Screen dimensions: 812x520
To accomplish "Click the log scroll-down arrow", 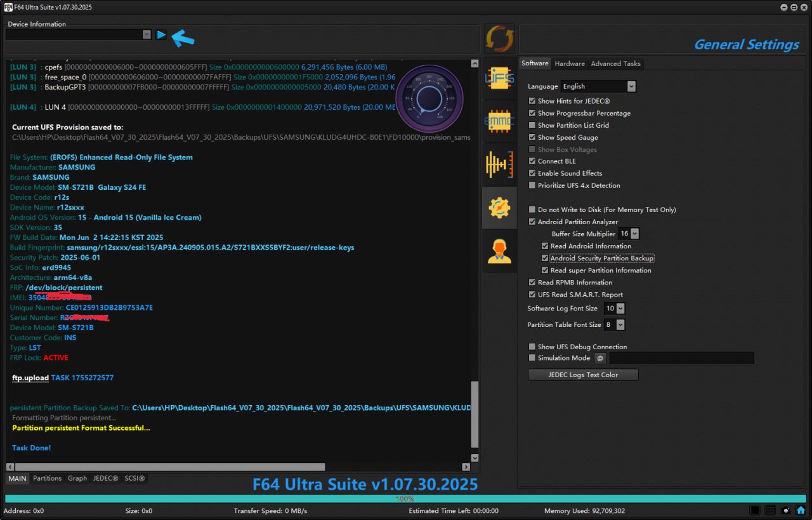I will pos(475,458).
